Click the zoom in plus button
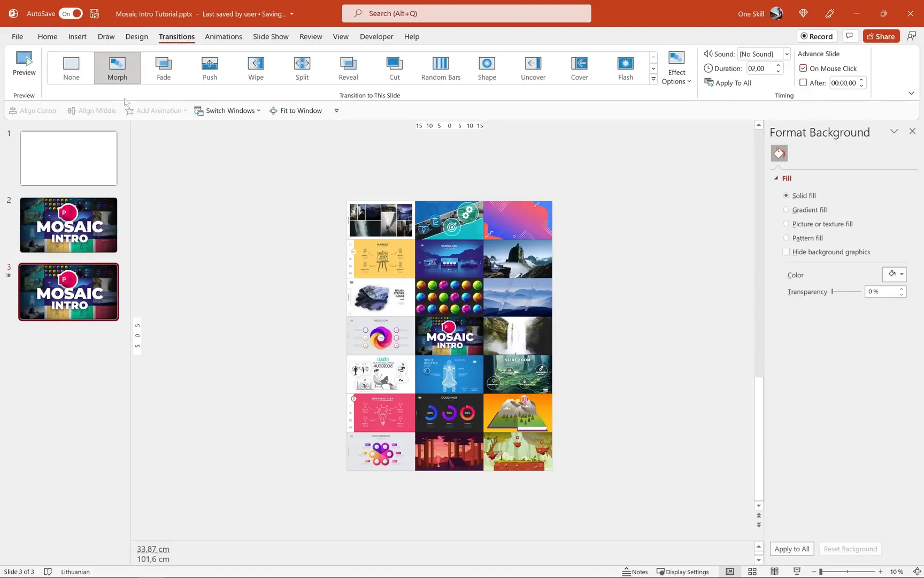 click(x=880, y=572)
